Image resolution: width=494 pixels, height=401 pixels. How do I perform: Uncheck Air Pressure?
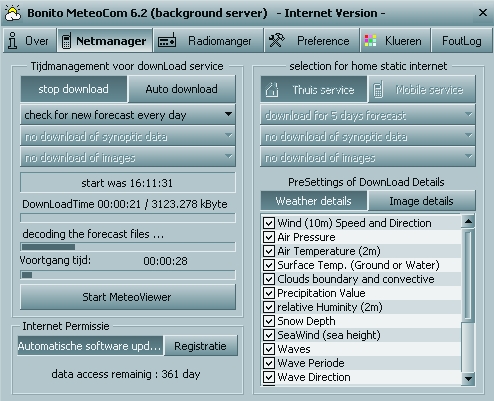tap(269, 237)
